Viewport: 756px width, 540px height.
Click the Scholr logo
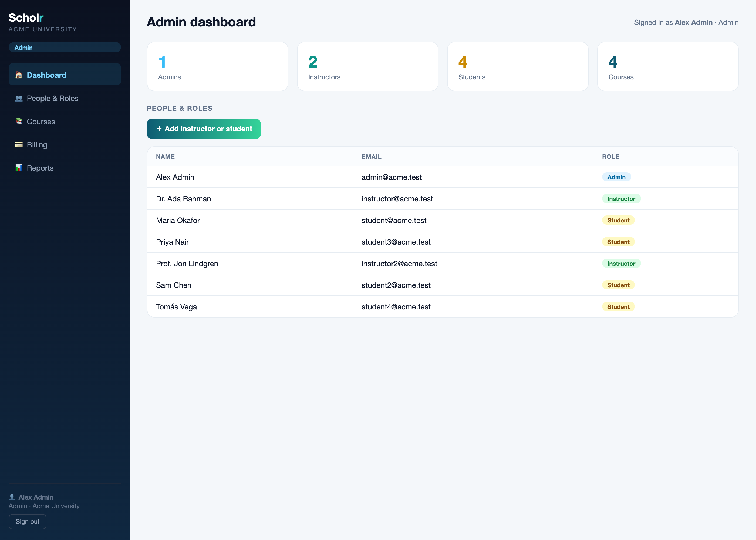(26, 18)
